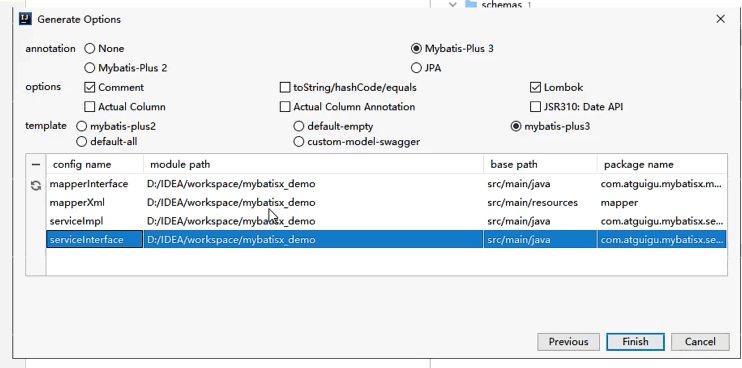
Task: Select Mybatis-Plus 2 annotation
Action: (x=125, y=68)
